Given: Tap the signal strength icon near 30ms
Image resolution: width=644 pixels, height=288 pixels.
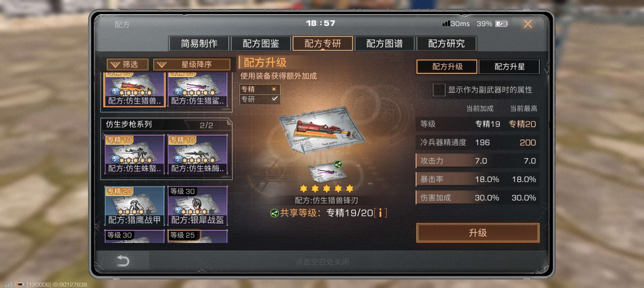Looking at the screenshot, I should 446,23.
